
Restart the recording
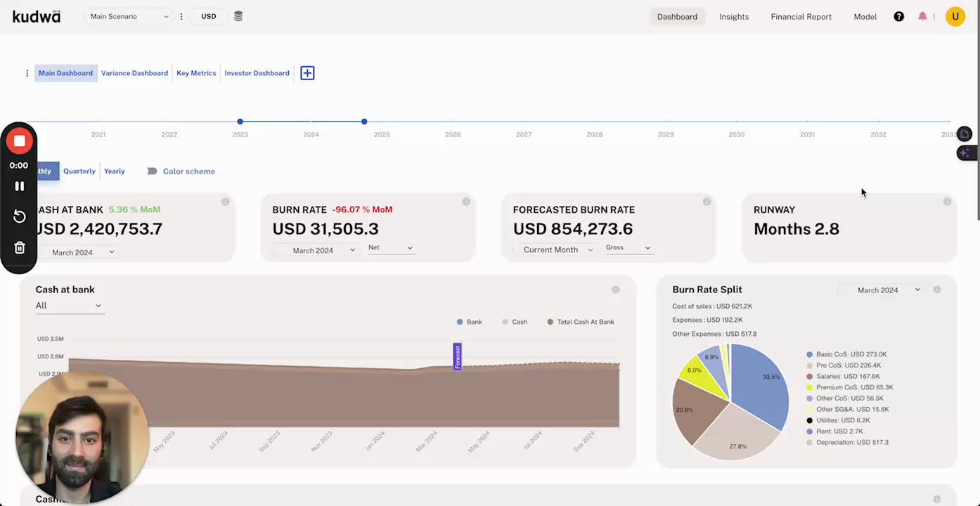tap(20, 216)
